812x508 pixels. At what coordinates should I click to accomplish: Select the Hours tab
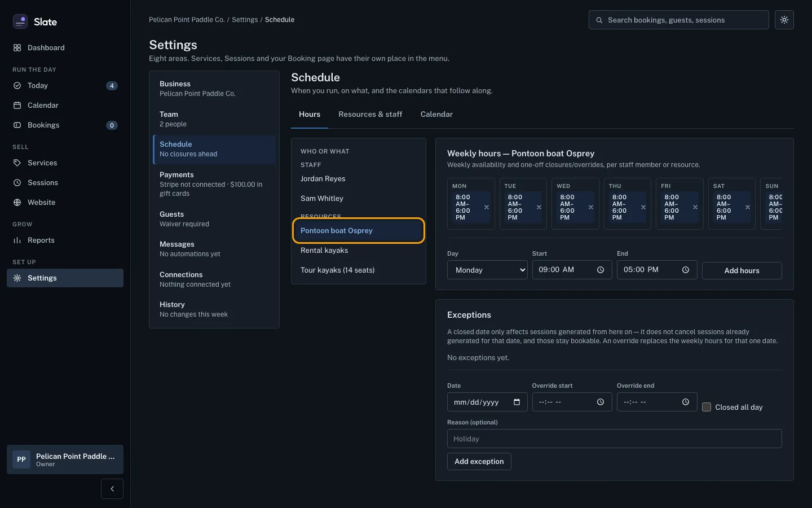[310, 114]
